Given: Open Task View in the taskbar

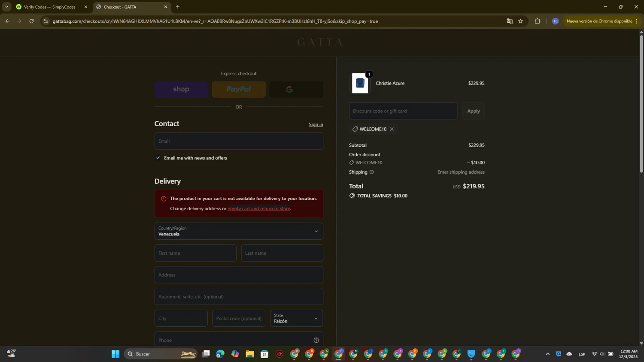Looking at the screenshot, I should 206,354.
